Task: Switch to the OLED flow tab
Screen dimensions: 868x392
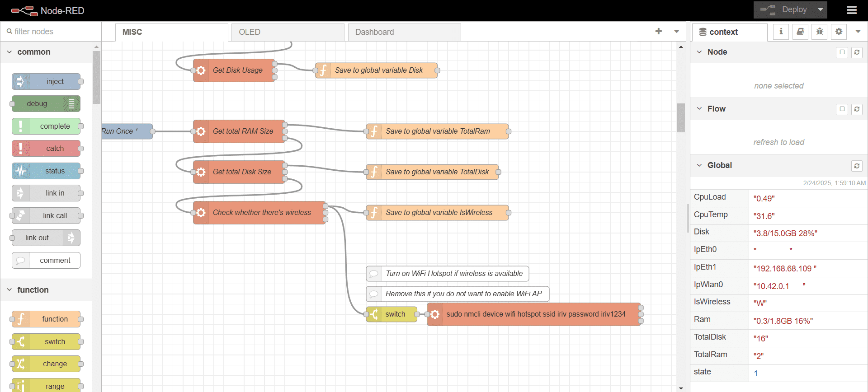Action: [x=288, y=32]
